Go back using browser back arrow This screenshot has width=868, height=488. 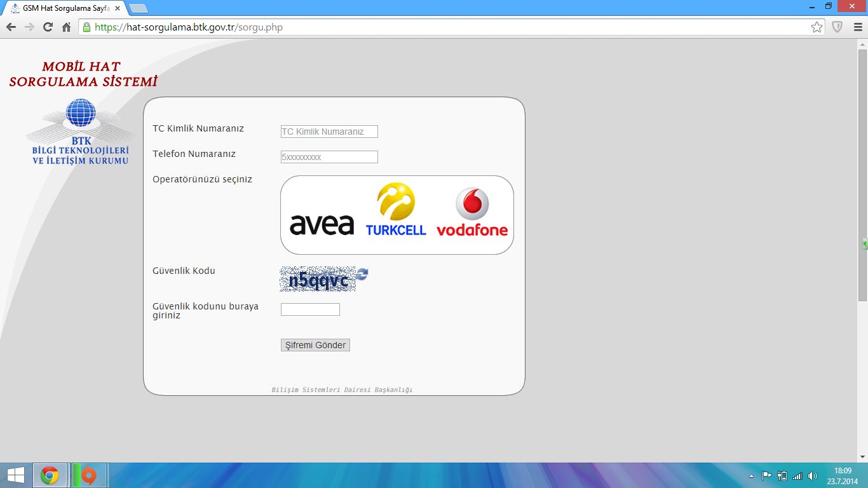coord(11,27)
